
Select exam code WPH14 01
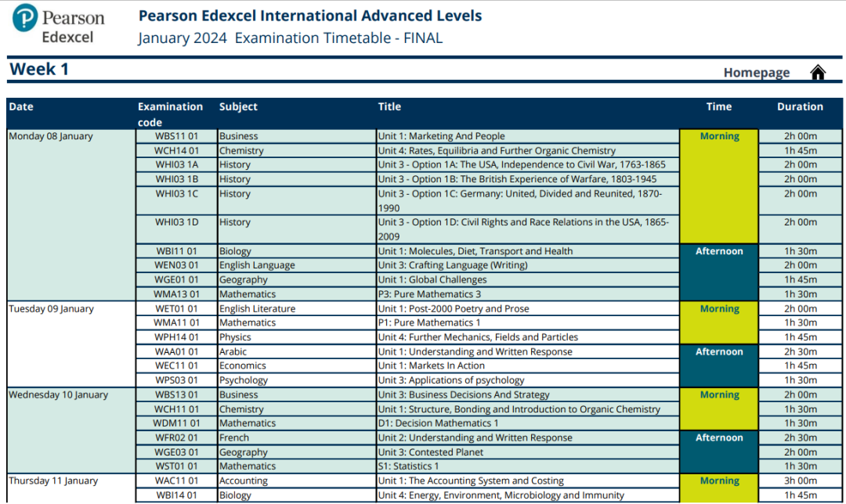176,337
